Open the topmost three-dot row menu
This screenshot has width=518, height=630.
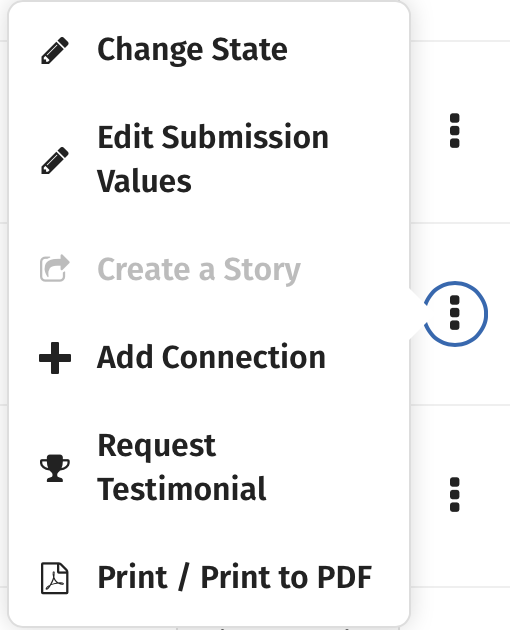tap(455, 131)
